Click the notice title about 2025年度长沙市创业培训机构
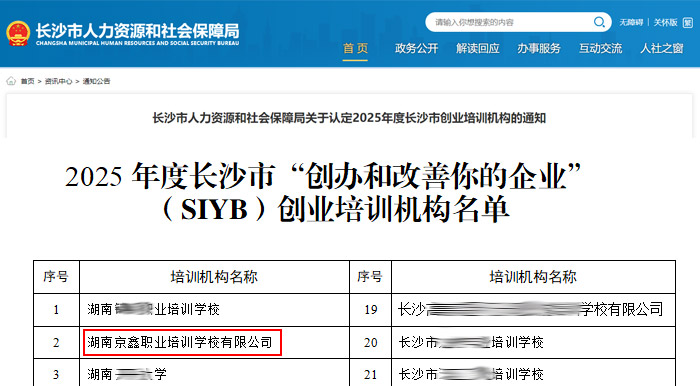The height and width of the screenshot is (386, 700). point(349,118)
